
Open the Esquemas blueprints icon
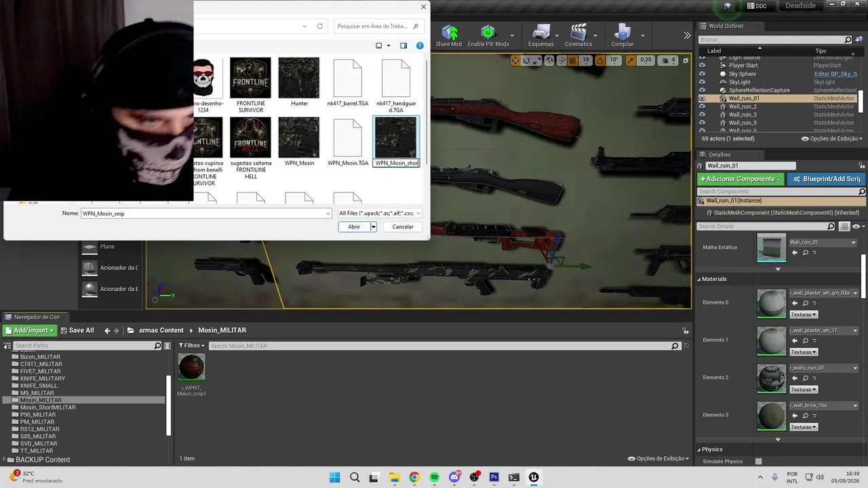pyautogui.click(x=541, y=33)
